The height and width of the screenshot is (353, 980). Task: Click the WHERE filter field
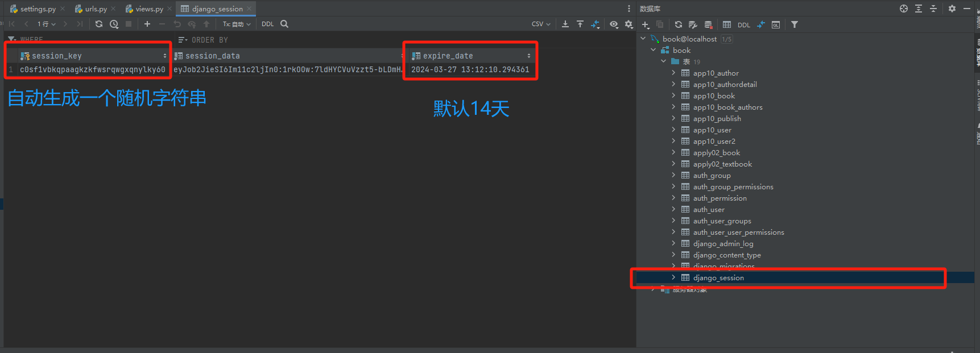pos(31,40)
